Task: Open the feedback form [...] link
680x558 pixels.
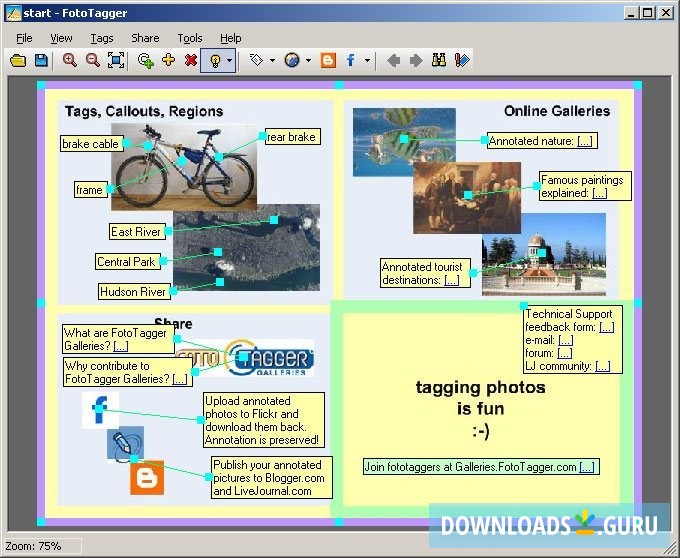Action: coord(607,327)
